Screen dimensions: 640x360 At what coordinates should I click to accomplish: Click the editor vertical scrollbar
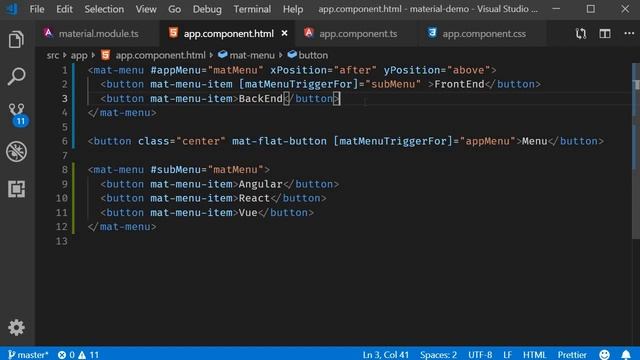click(636, 151)
